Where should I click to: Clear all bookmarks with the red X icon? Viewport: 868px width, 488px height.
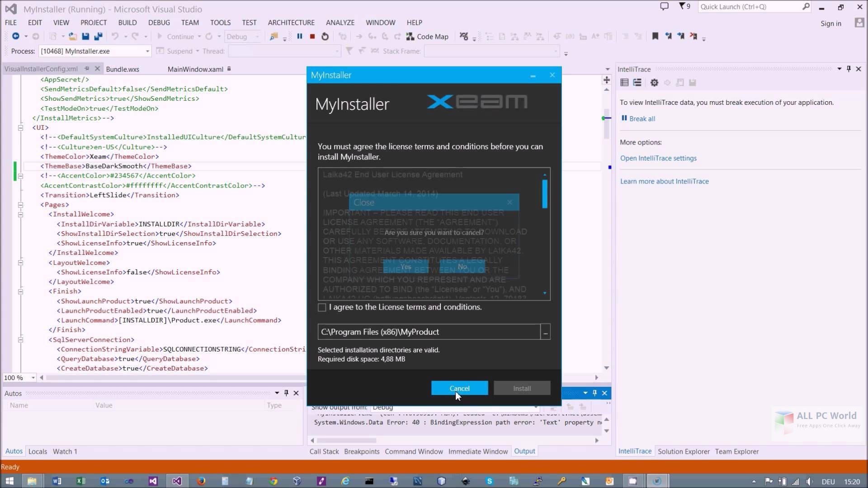(693, 36)
